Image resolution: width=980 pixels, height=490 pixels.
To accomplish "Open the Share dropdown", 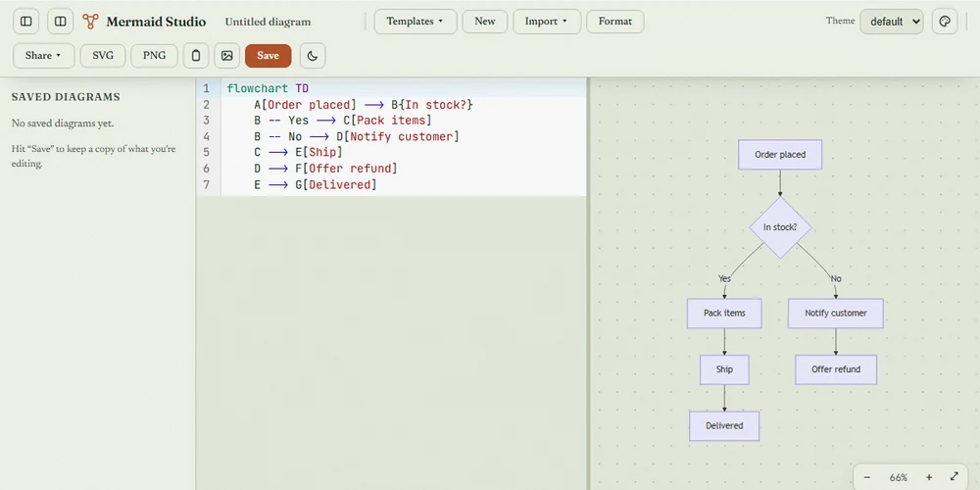I will [x=43, y=56].
